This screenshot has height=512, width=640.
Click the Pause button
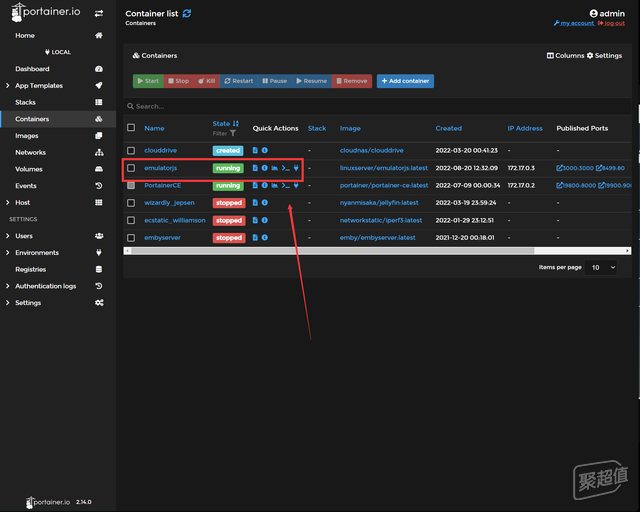click(275, 81)
